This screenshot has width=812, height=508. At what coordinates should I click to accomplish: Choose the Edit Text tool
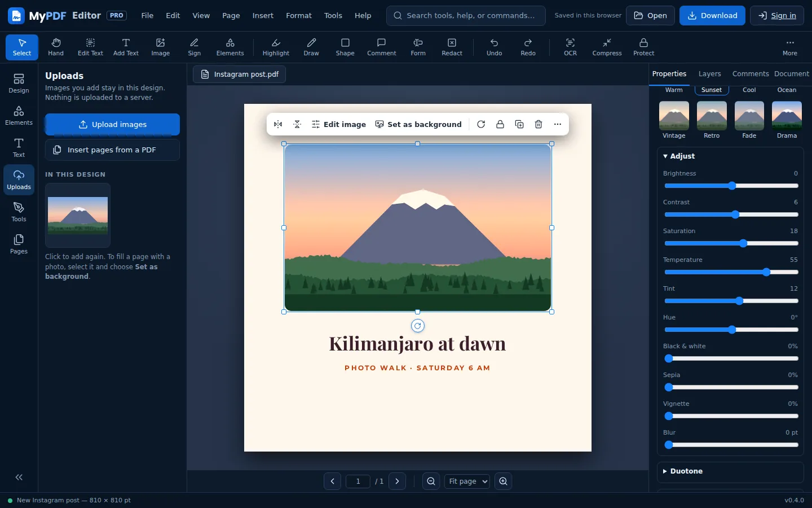click(x=90, y=47)
